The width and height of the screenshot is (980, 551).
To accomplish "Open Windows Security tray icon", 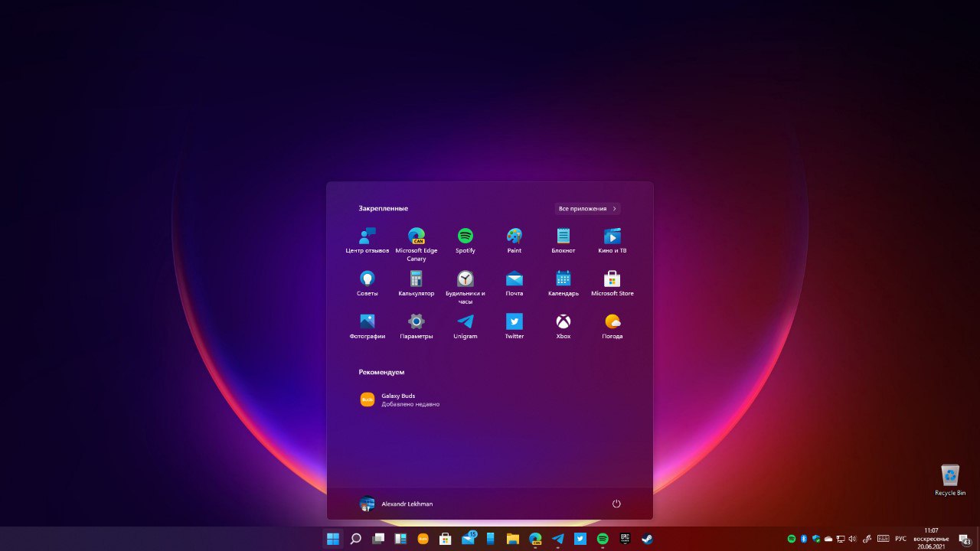I will [816, 539].
